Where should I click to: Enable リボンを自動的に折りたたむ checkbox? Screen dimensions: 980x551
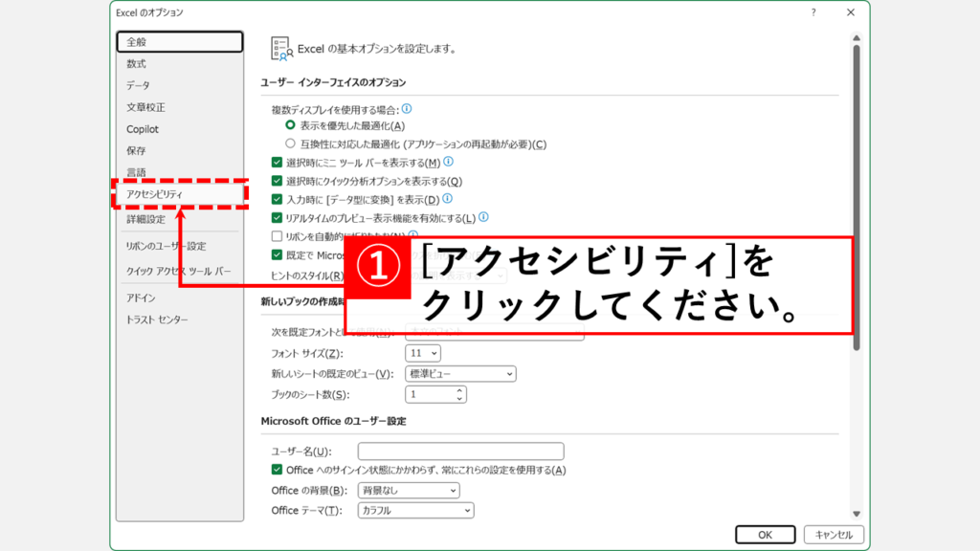pos(278,235)
